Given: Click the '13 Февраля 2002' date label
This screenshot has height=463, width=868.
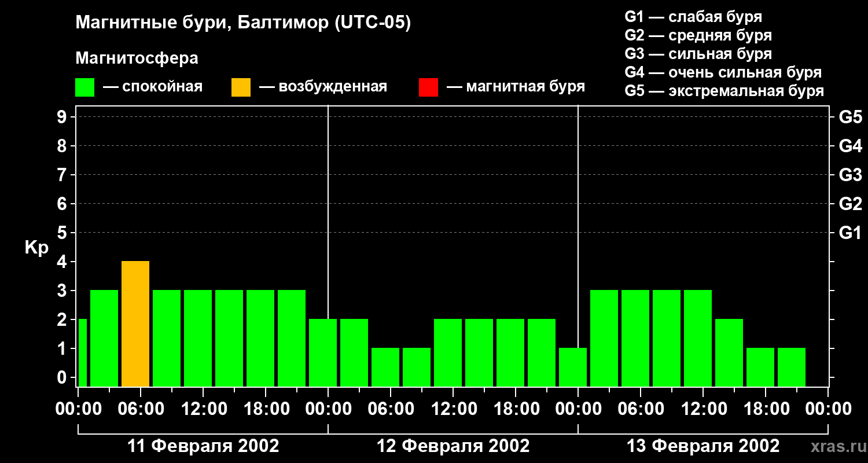Looking at the screenshot, I should (703, 446).
